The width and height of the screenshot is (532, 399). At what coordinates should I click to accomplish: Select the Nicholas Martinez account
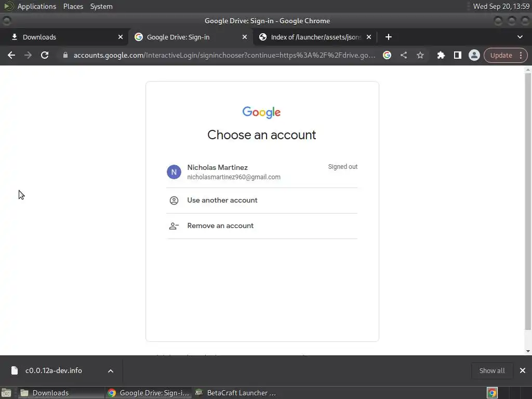262,172
